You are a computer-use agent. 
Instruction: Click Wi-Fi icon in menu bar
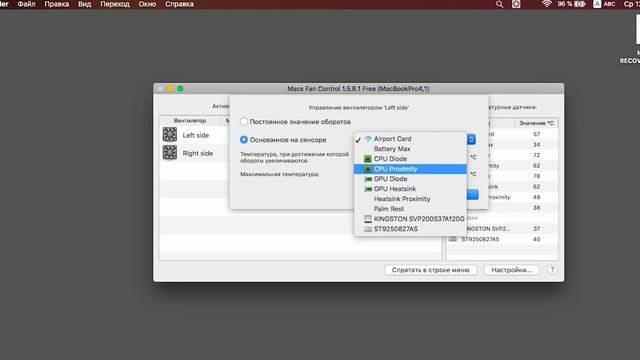click(x=547, y=4)
